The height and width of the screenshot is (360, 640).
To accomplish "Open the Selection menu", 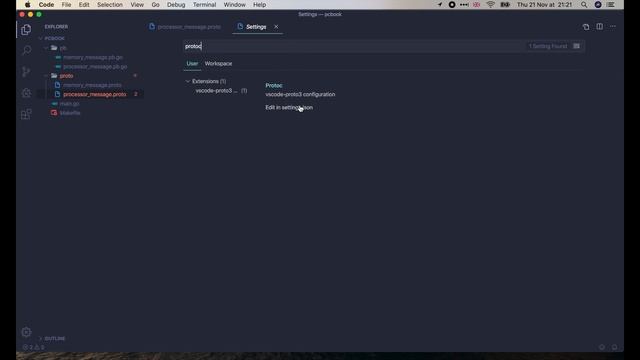I will tap(110, 5).
